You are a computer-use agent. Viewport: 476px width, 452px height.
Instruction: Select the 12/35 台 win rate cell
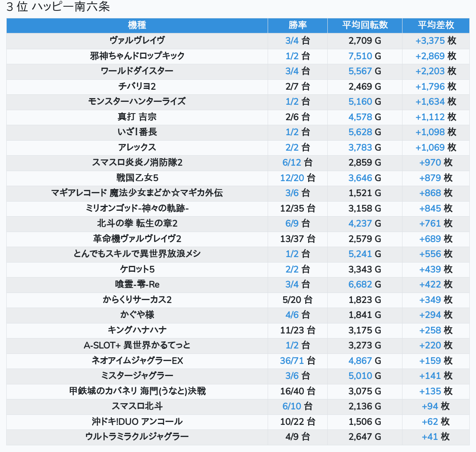(297, 208)
